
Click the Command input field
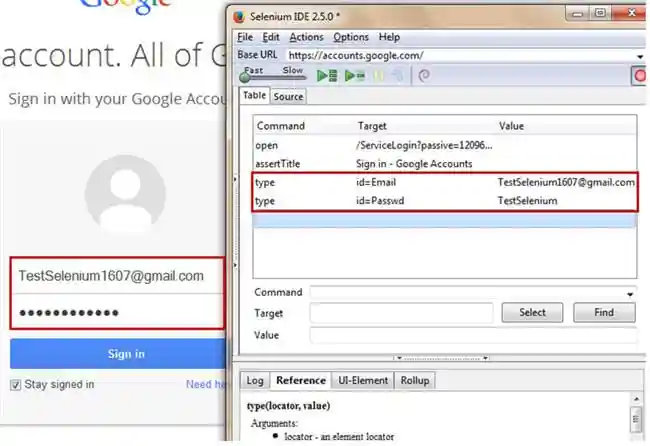coord(468,293)
